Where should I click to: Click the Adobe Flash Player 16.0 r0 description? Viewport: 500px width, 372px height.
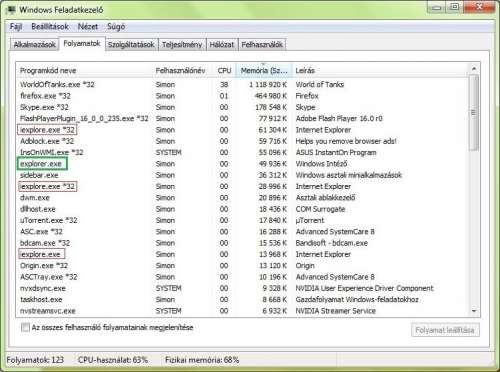click(339, 119)
